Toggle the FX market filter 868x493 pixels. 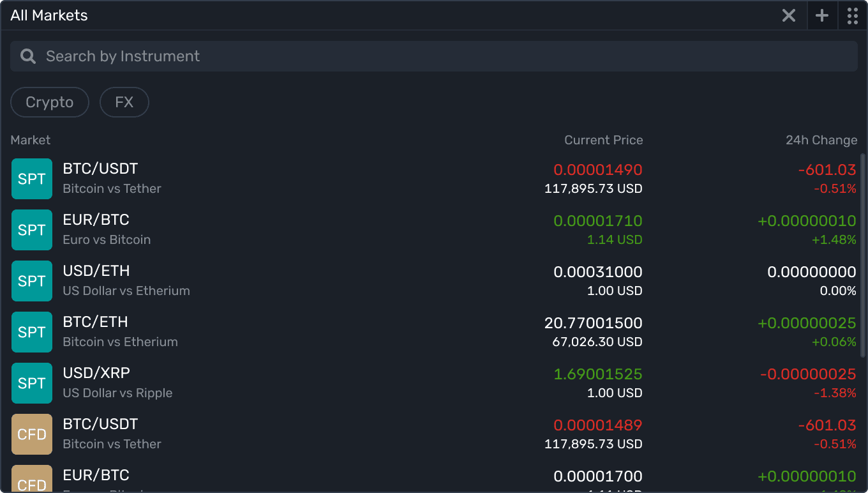point(124,102)
